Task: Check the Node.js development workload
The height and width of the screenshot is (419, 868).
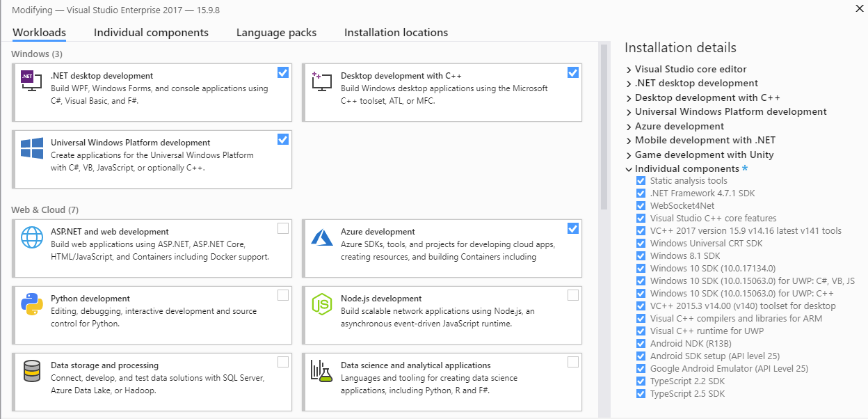Action: click(573, 295)
